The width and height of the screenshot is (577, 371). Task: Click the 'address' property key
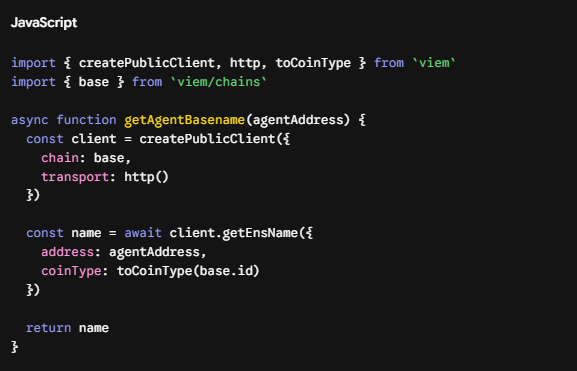pyautogui.click(x=68, y=252)
